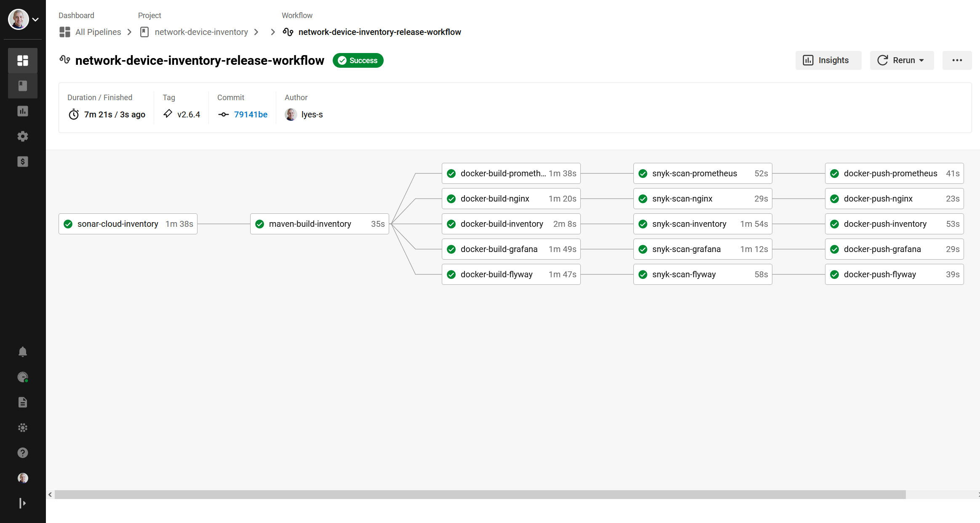Open the Projects sidebar icon

click(x=23, y=86)
